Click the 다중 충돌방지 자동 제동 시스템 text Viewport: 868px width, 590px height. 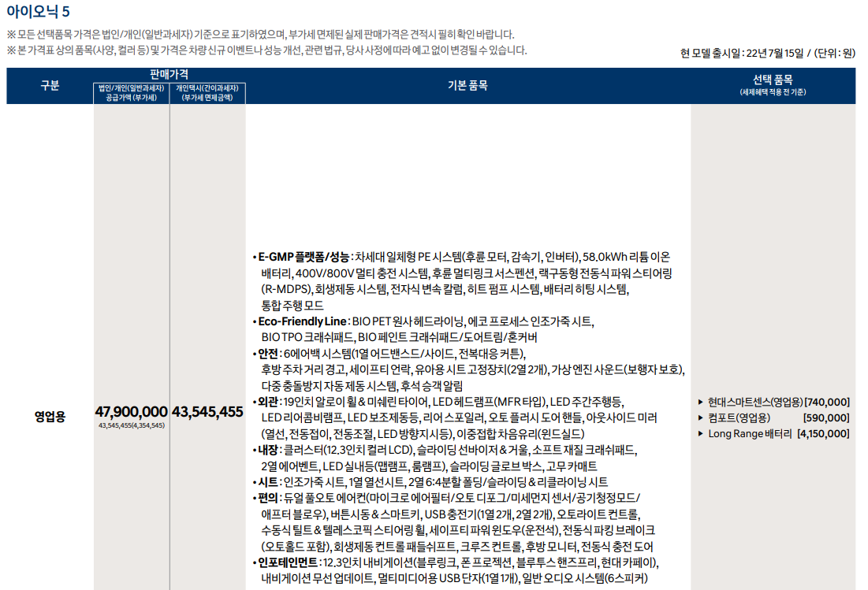329,386
